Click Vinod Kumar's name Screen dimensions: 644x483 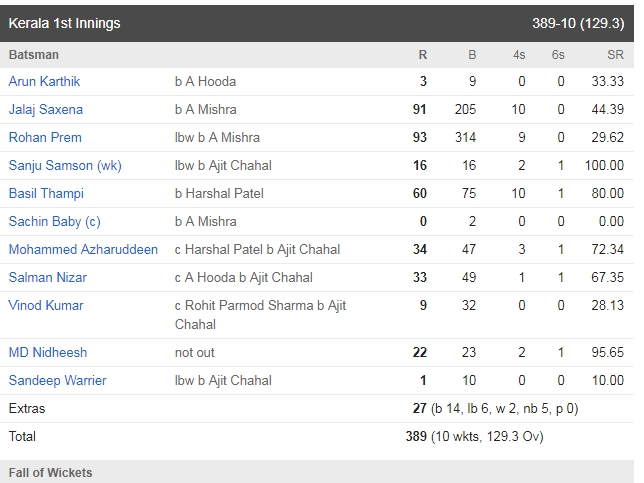pos(46,305)
